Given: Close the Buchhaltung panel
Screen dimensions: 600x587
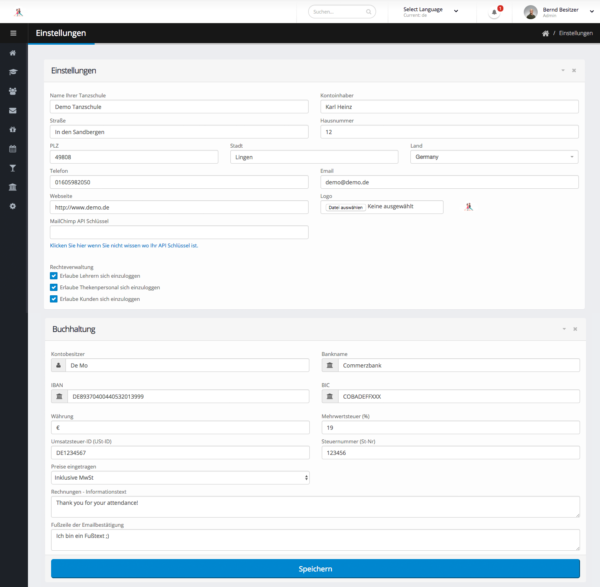Looking at the screenshot, I should 575,329.
